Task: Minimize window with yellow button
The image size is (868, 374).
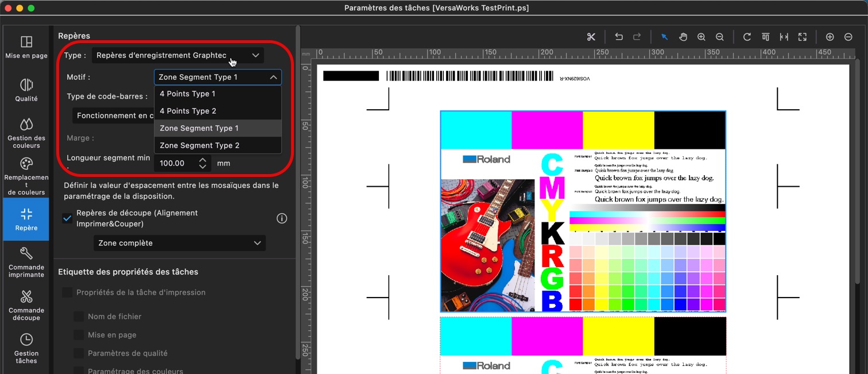Action: [x=20, y=8]
